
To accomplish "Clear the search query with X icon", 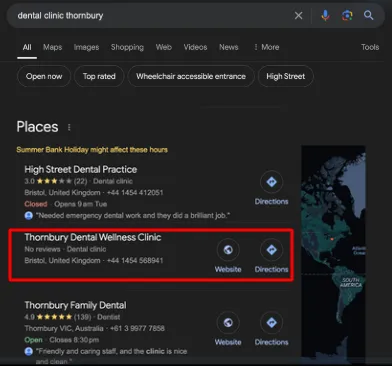I will 298,15.
